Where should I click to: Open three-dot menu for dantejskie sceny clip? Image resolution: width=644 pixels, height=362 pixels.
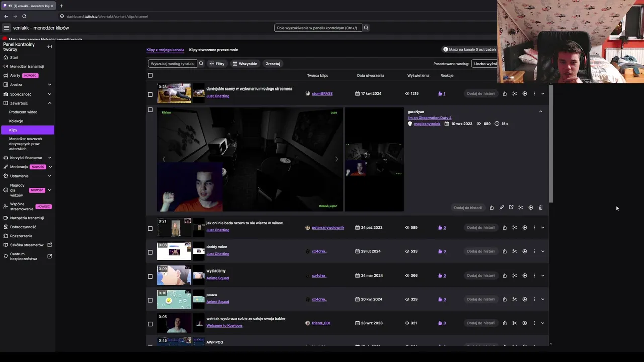[534, 94]
